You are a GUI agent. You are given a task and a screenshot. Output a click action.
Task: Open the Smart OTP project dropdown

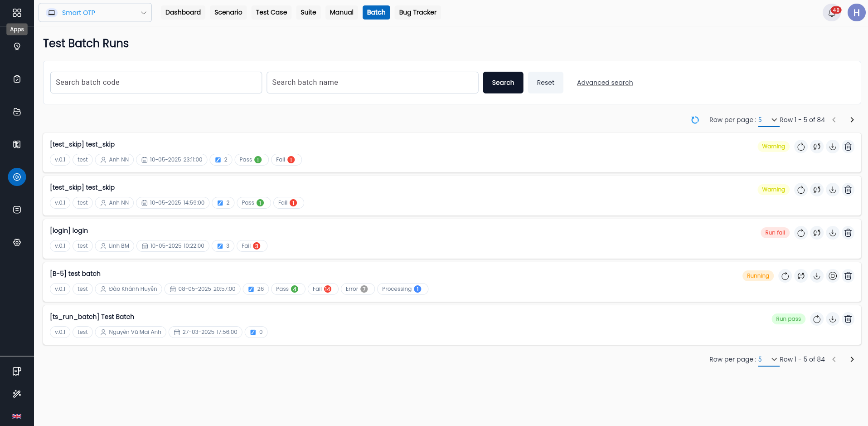click(95, 13)
